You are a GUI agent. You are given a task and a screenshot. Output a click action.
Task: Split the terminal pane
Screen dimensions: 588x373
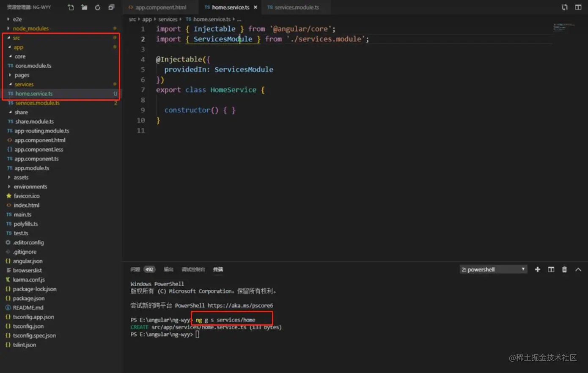tap(551, 269)
